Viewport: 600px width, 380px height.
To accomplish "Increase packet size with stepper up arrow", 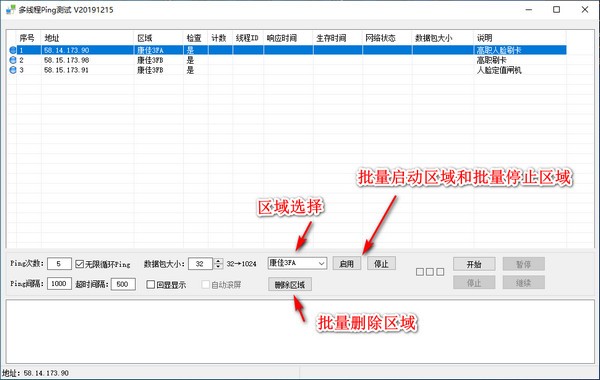I will tap(218, 261).
